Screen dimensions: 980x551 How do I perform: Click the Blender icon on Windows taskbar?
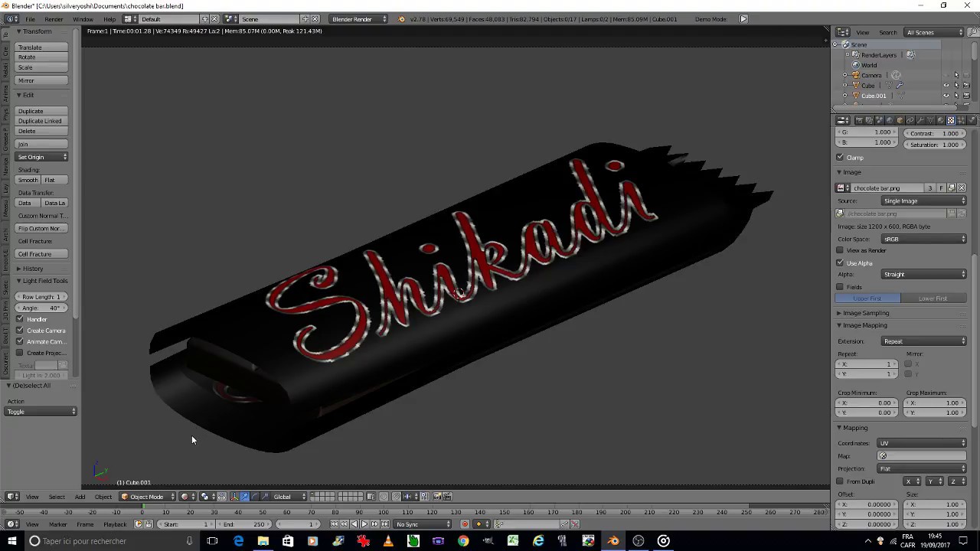613,541
